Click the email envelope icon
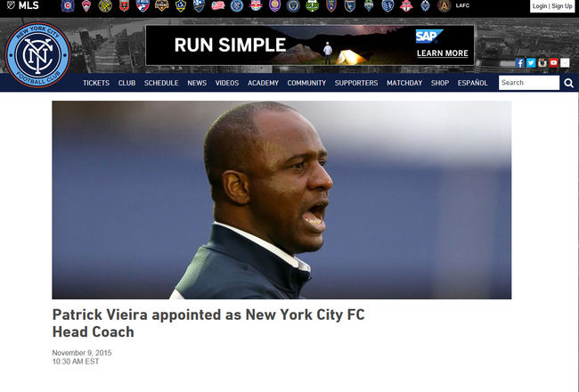The width and height of the screenshot is (579, 392). (565, 62)
